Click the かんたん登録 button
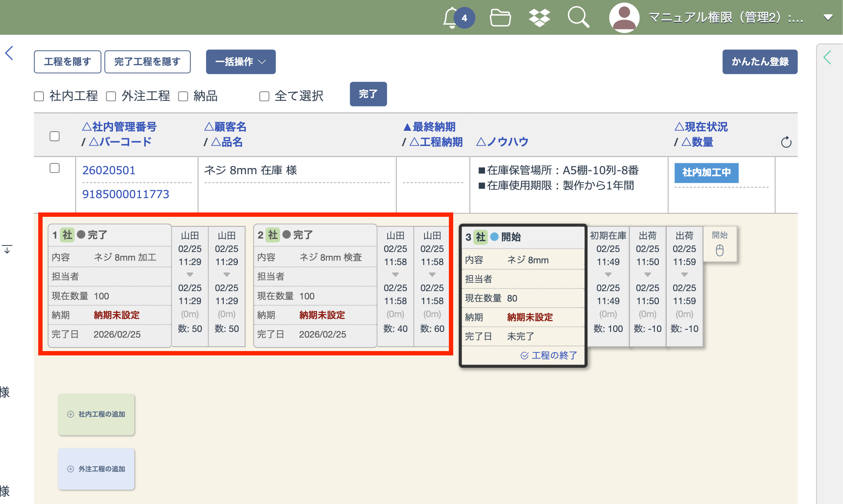 tap(760, 62)
